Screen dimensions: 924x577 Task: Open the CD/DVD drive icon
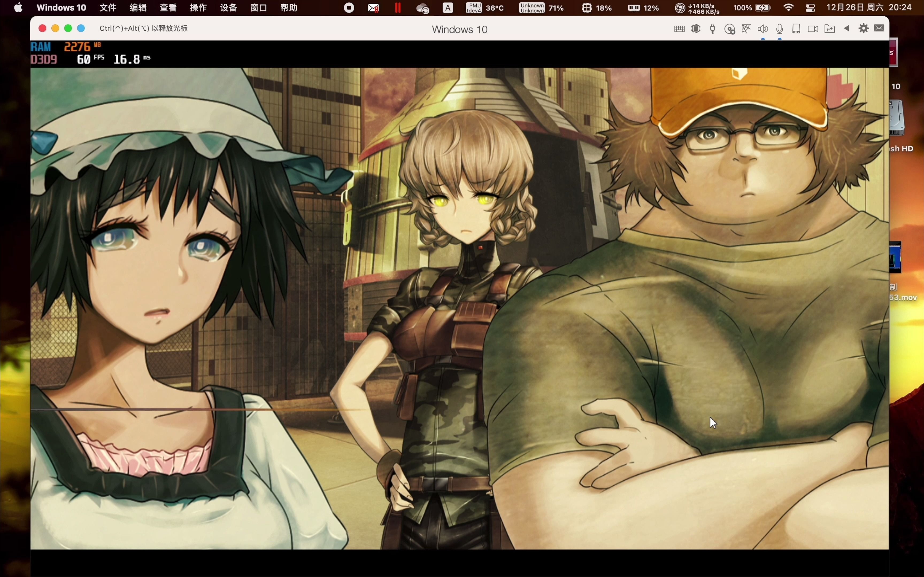tap(730, 29)
